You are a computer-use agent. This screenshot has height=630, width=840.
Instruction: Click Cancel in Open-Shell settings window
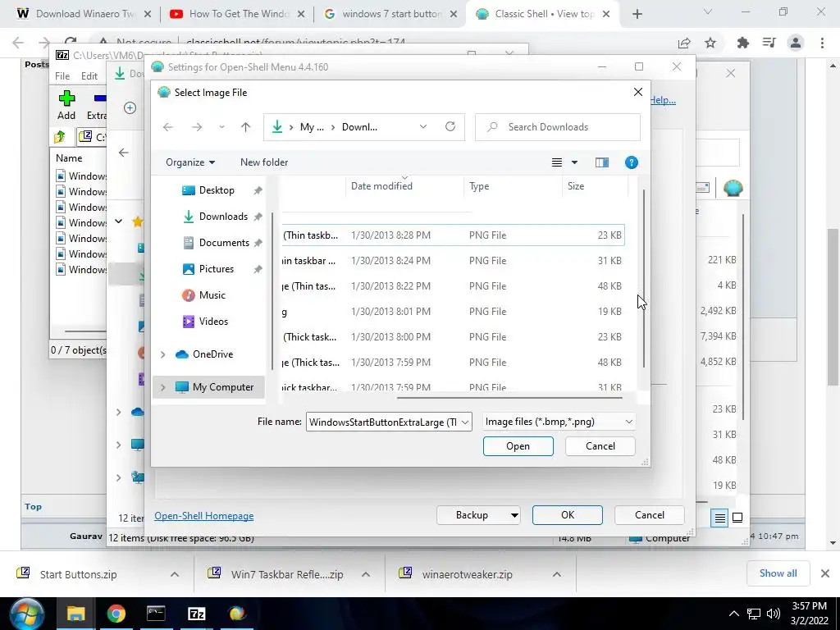[x=650, y=515]
